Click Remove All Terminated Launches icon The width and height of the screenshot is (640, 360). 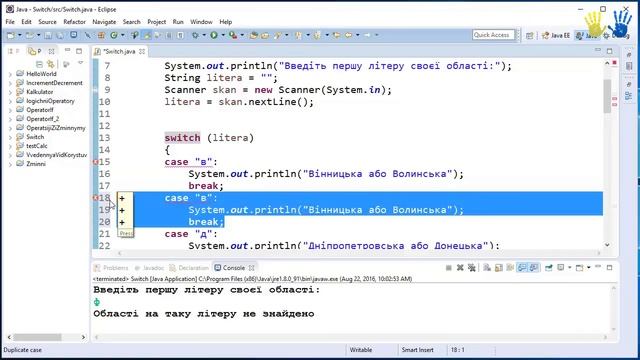472,268
